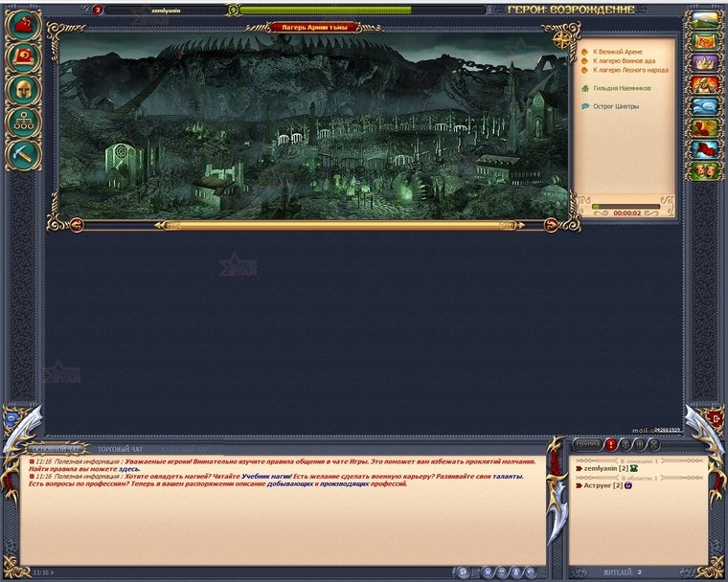Click the golden helmet character icon
This screenshot has height=582, width=728.
(23, 90)
